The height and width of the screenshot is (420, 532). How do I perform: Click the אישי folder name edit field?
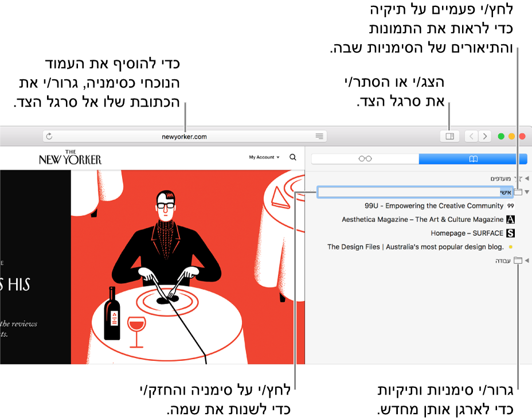click(415, 192)
